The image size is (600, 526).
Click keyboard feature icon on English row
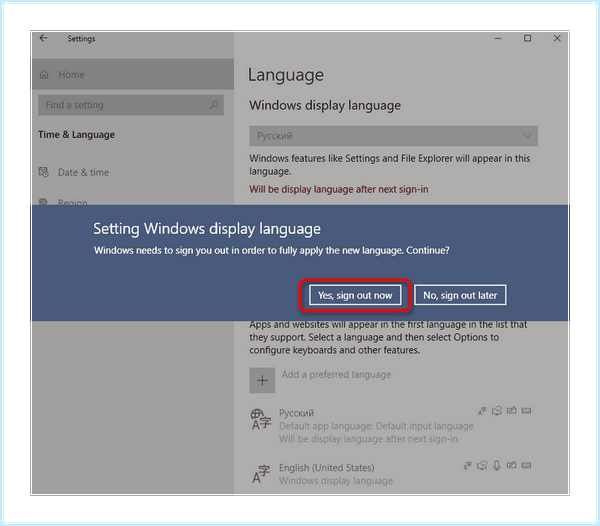click(527, 466)
